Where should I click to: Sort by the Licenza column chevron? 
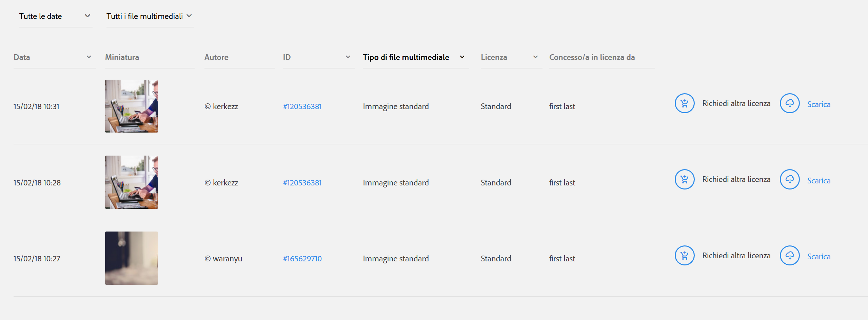535,57
